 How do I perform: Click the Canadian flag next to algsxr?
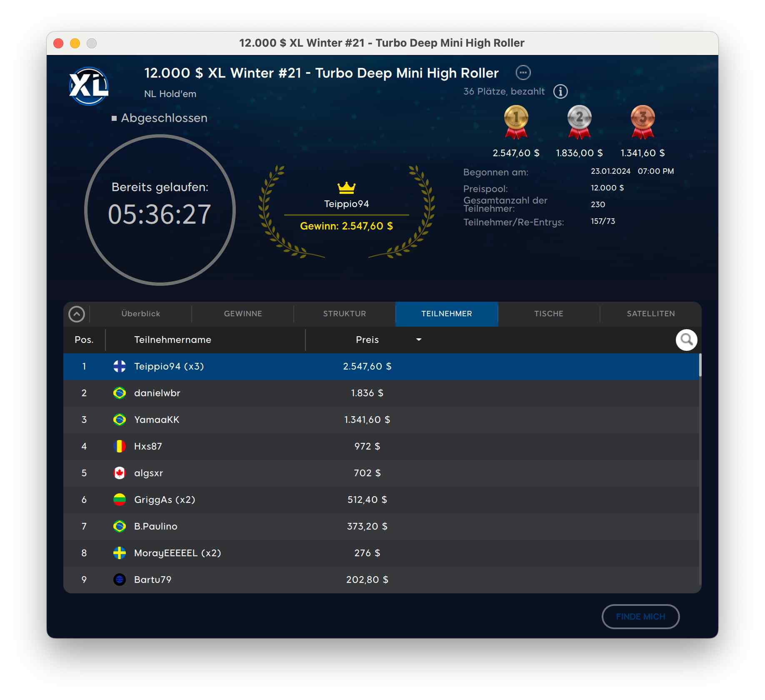(120, 473)
